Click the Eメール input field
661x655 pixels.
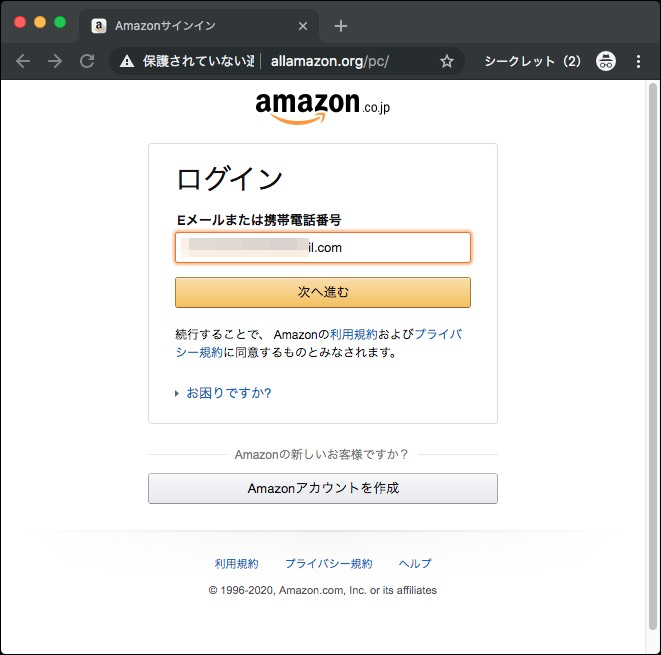[322, 247]
